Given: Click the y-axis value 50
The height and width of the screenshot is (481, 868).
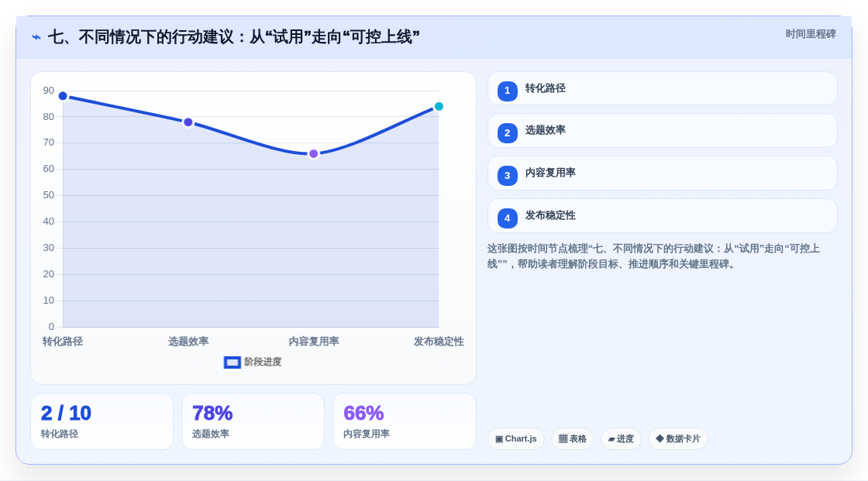Looking at the screenshot, I should [49, 195].
